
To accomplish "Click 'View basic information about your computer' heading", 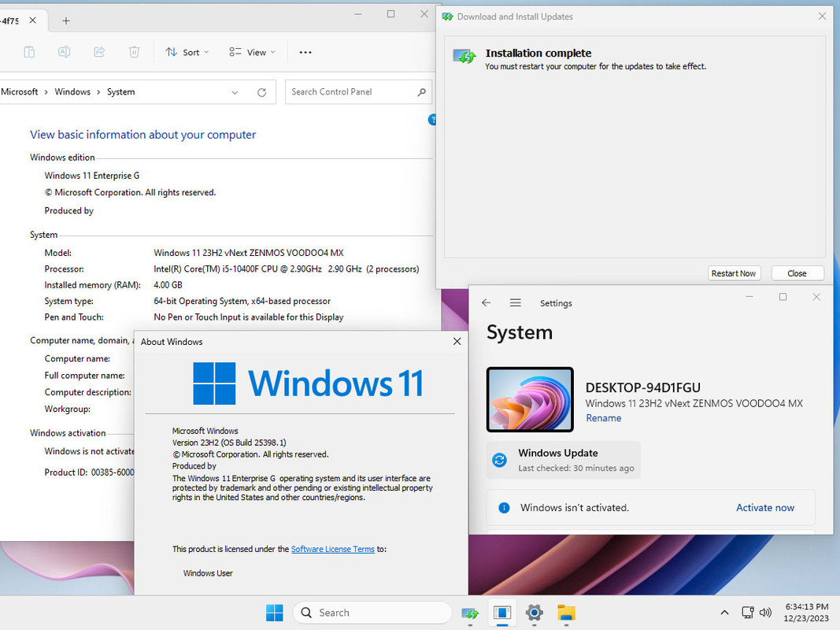I will [x=143, y=135].
